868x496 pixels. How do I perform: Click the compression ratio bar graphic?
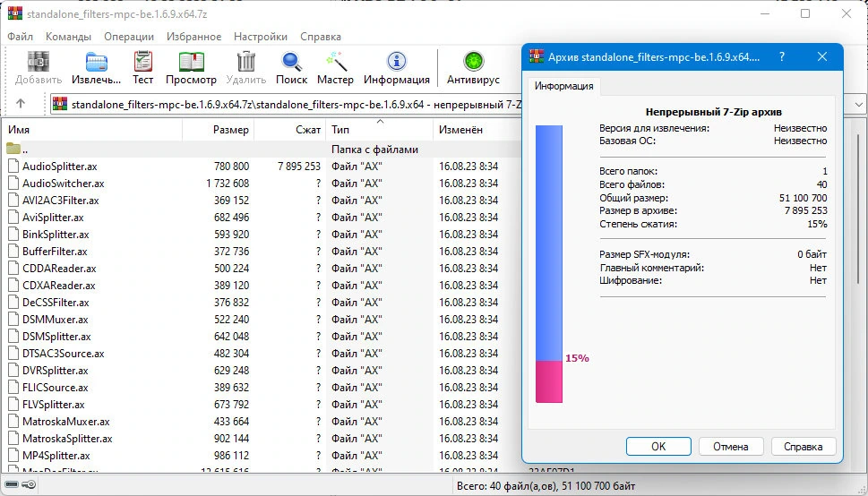(x=548, y=264)
